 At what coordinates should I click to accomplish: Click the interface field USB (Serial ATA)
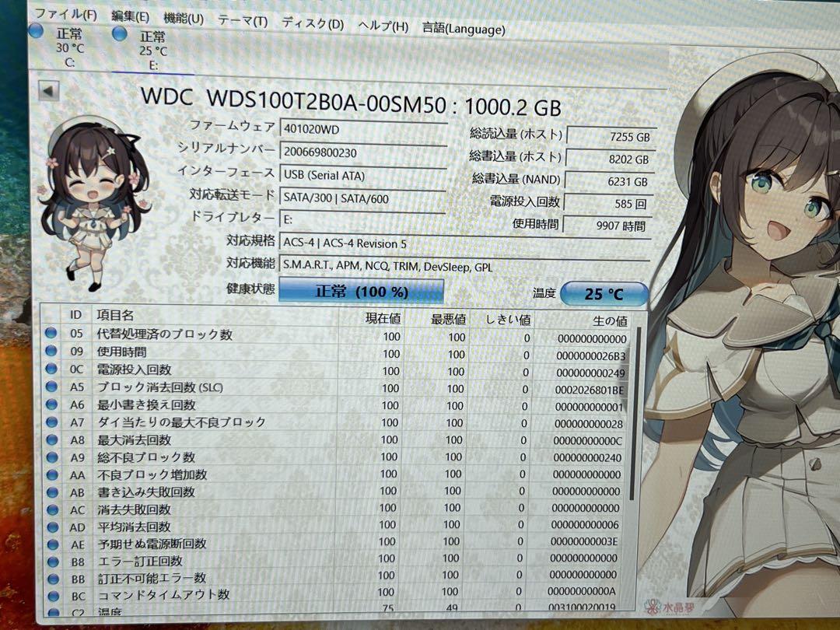362,176
